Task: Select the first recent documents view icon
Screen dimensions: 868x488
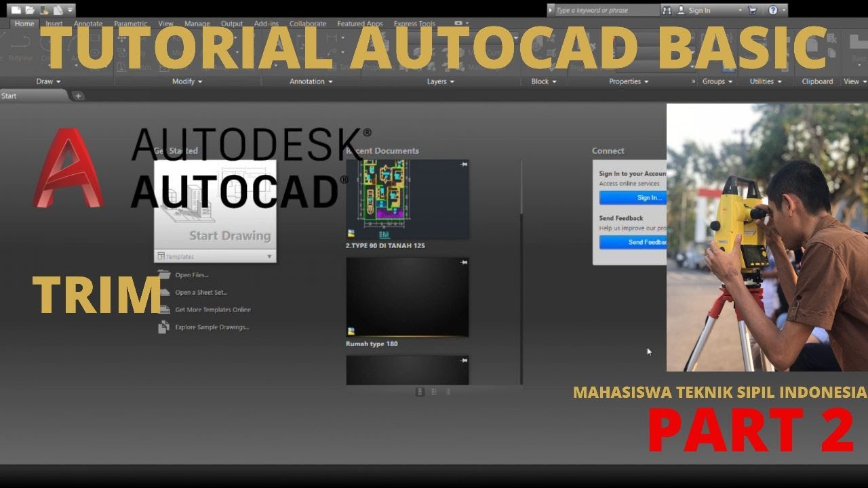Action: point(420,392)
